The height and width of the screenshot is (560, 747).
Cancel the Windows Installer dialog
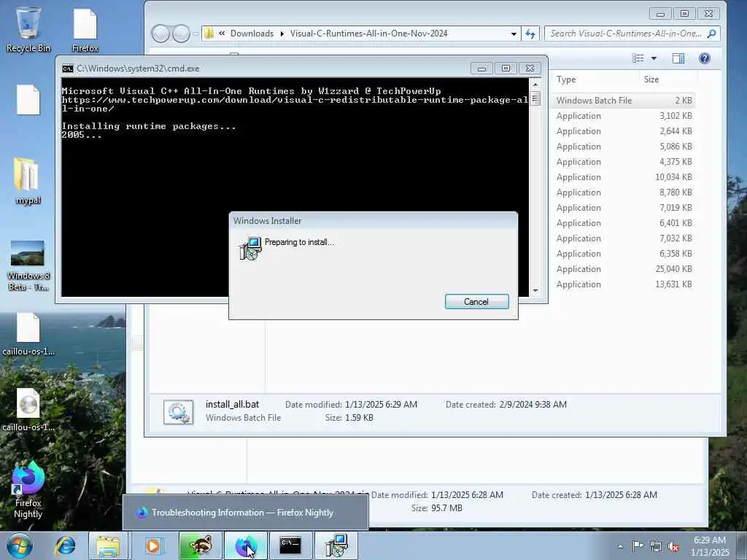coord(476,301)
